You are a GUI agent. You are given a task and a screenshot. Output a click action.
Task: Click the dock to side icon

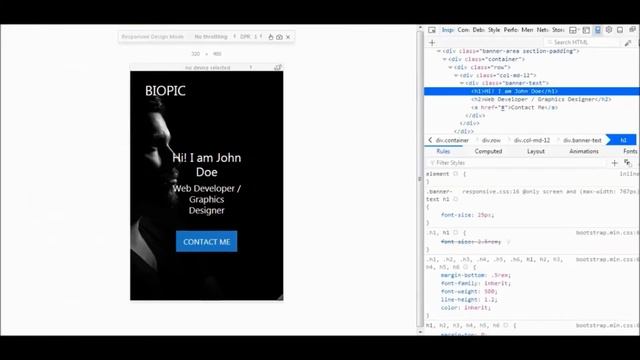click(620, 30)
